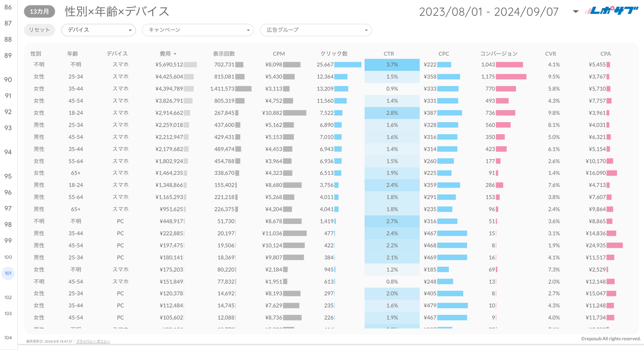Viewport: 644px width, 350px height.
Task: Click the 表示回数 column header
Action: pyautogui.click(x=224, y=54)
